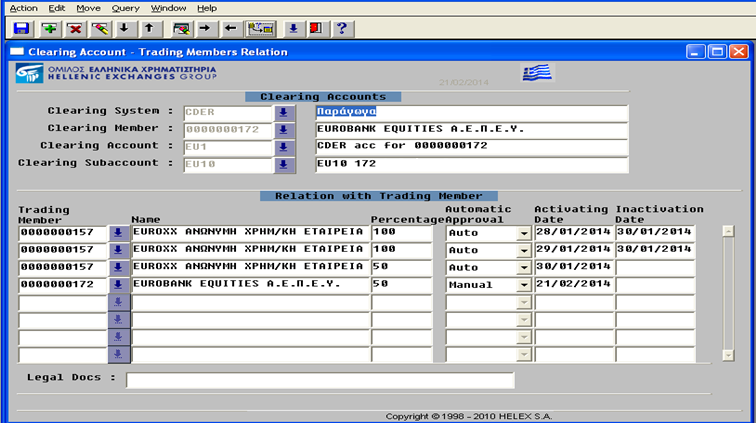Click the Save floppy disk toolbar icon

click(21, 29)
